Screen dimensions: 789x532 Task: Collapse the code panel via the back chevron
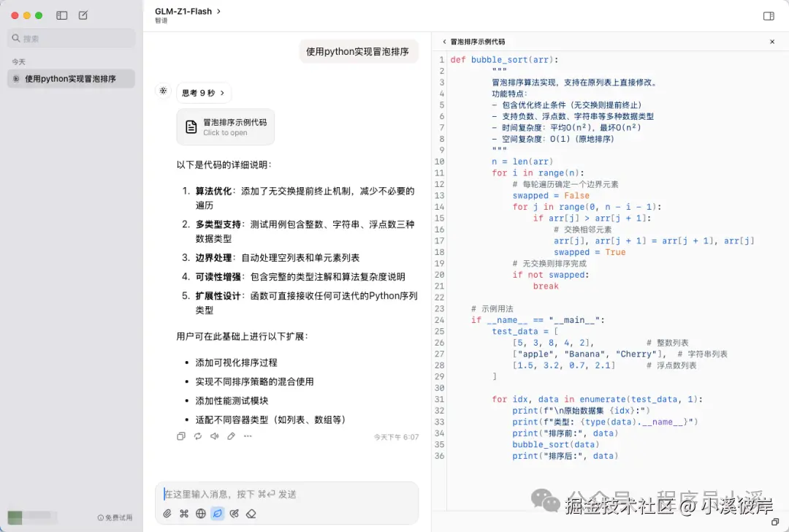click(x=444, y=42)
